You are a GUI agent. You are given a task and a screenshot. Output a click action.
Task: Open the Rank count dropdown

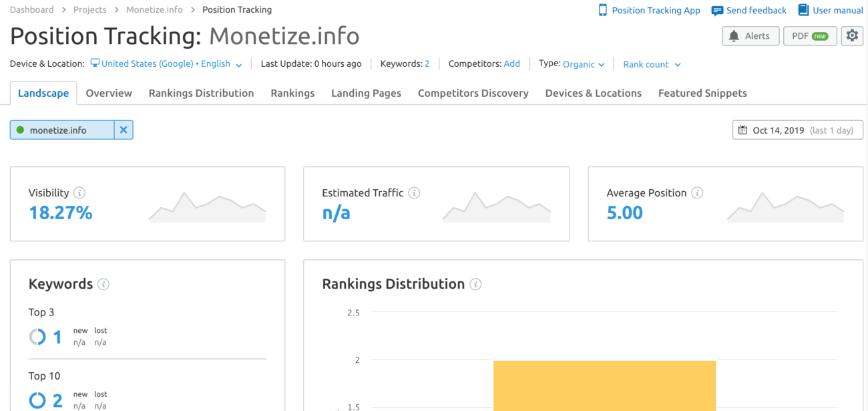tap(652, 64)
